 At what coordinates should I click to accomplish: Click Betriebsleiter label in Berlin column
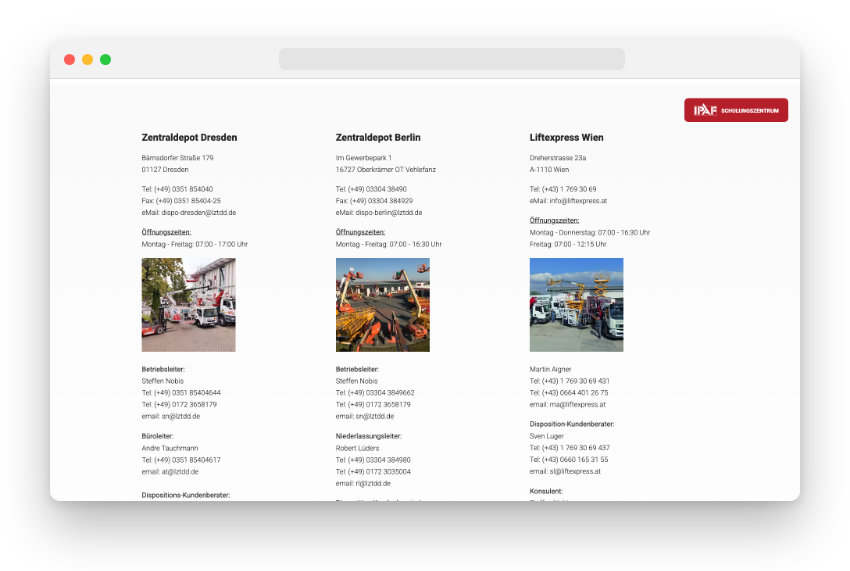[x=357, y=369]
